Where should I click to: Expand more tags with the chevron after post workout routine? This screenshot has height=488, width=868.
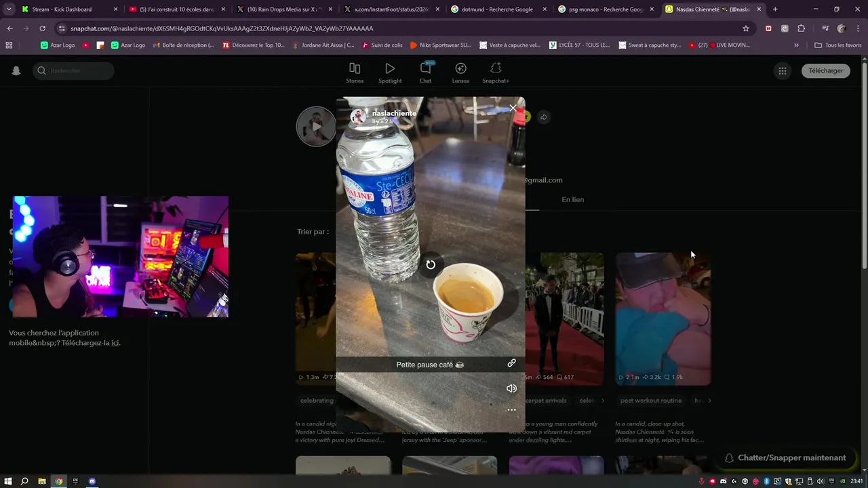tap(709, 401)
